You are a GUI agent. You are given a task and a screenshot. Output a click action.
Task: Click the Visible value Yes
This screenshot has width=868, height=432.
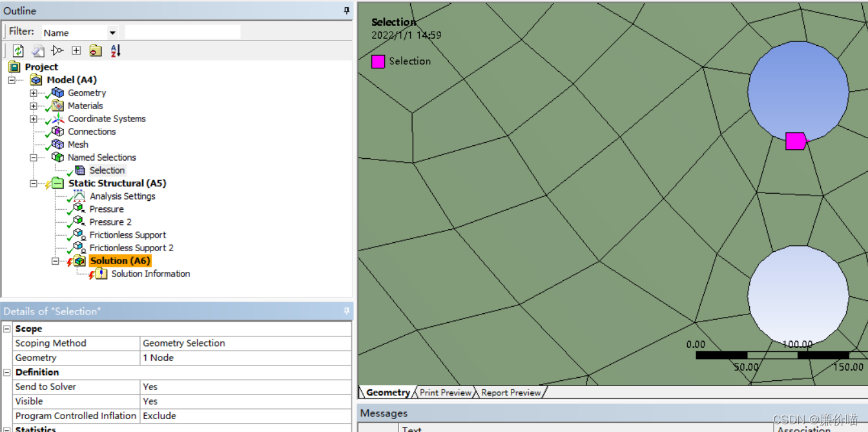246,402
